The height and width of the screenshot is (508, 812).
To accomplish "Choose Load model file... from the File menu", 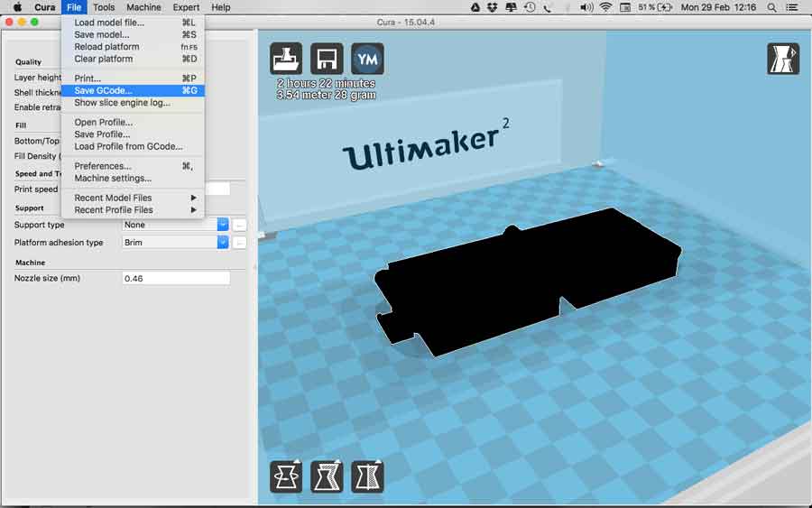I will tap(133, 23).
